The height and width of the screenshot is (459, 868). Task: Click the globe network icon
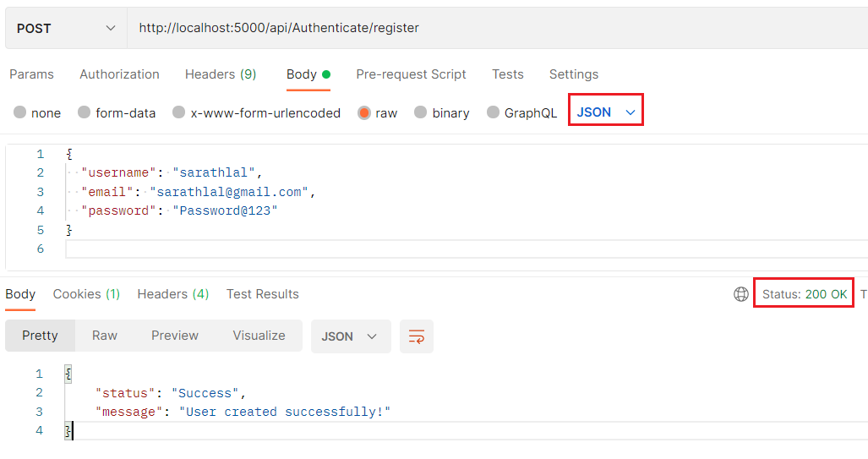click(741, 294)
